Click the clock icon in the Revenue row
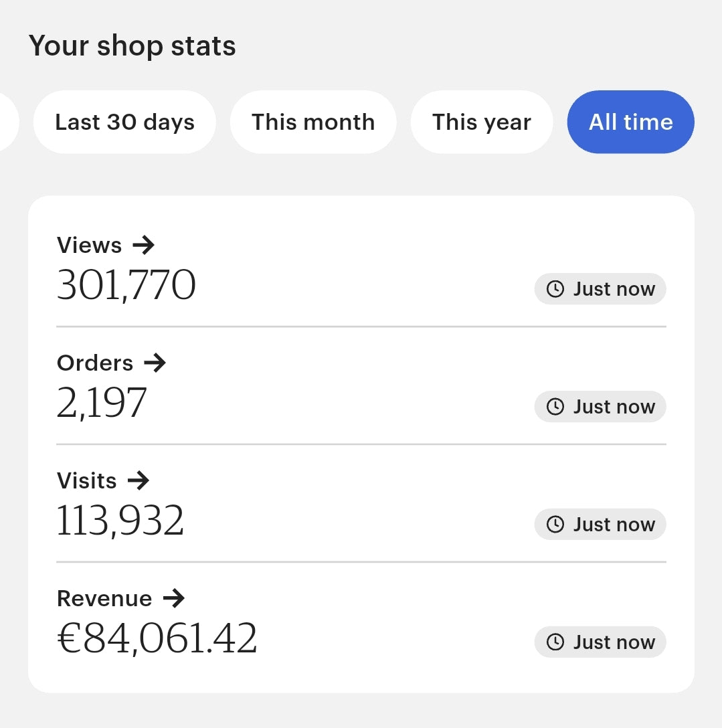 point(555,642)
